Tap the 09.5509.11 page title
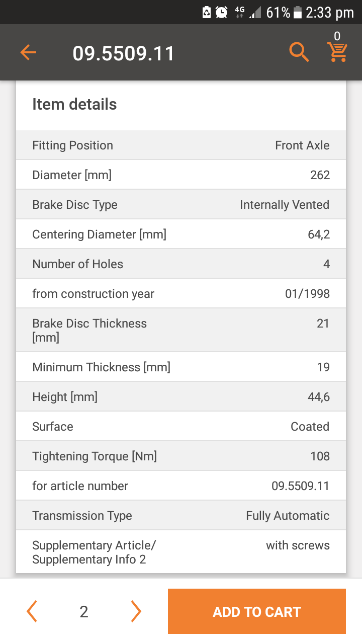The image size is (362, 644). pyautogui.click(x=124, y=53)
